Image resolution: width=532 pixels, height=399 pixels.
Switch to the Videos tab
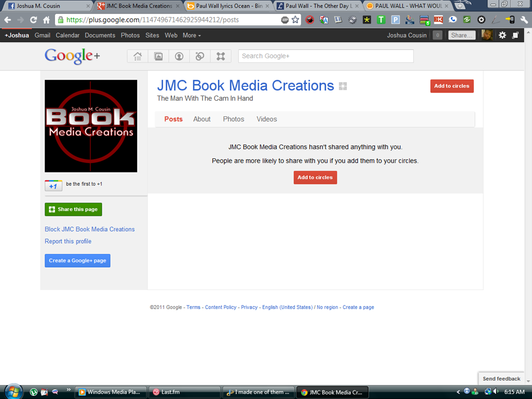tap(267, 119)
